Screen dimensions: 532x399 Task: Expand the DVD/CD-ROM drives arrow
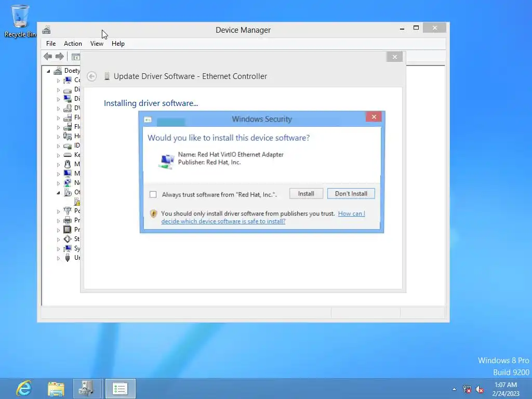tap(58, 109)
